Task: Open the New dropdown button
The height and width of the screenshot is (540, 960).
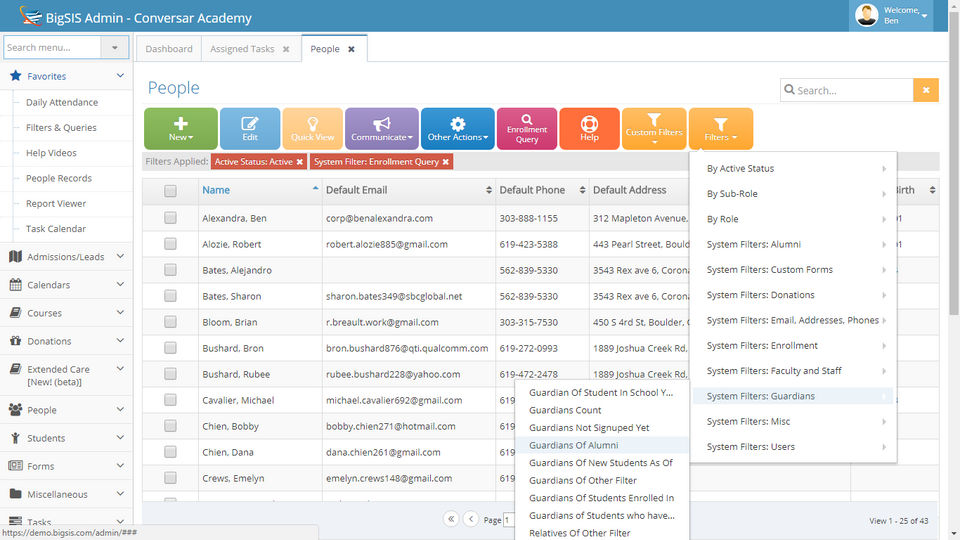Action: (180, 129)
